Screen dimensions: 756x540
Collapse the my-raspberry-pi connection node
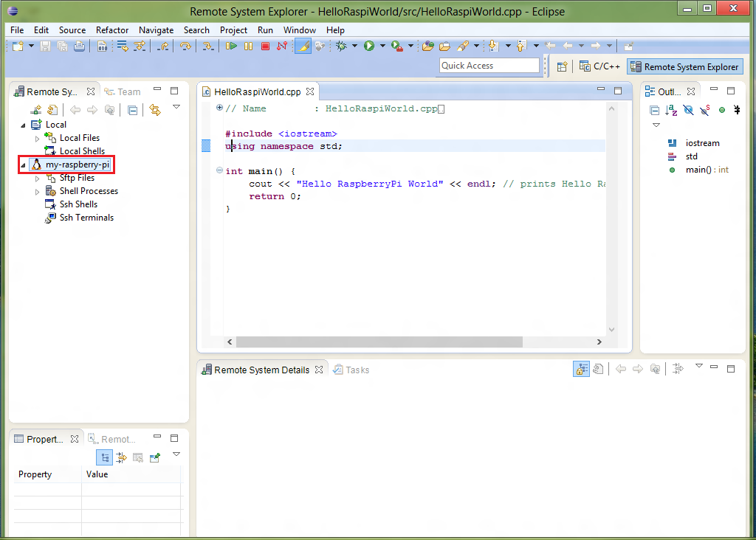23,165
